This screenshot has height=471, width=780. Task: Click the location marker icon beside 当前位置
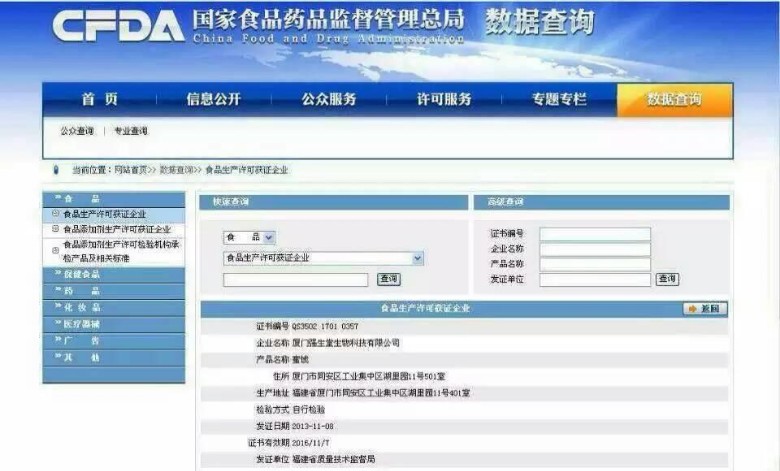click(56, 170)
